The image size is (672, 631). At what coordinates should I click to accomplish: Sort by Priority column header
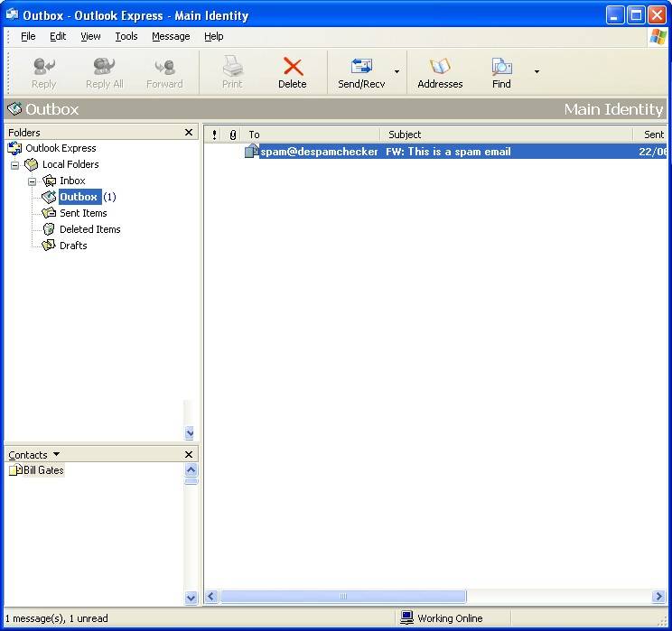[x=214, y=135]
